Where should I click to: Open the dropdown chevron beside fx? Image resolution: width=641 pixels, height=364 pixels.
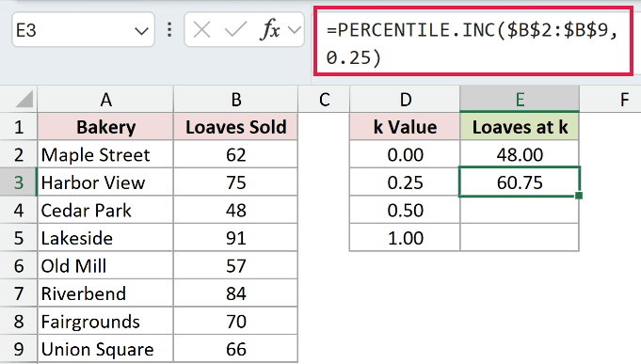[295, 30]
